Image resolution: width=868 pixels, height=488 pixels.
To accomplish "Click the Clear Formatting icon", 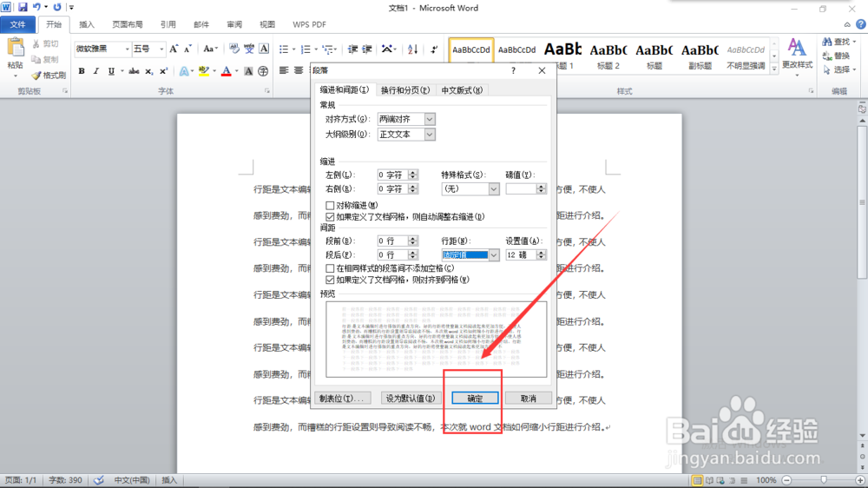I will click(234, 49).
